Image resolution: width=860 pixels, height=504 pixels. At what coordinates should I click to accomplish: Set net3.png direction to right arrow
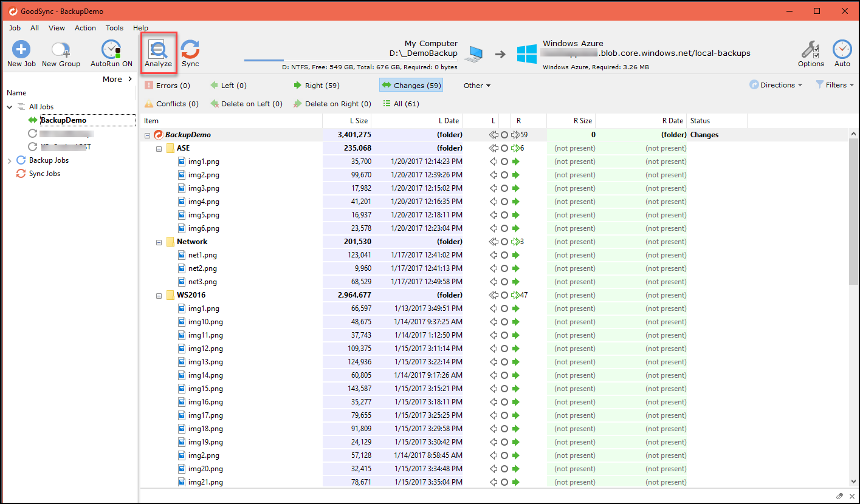pyautogui.click(x=516, y=282)
